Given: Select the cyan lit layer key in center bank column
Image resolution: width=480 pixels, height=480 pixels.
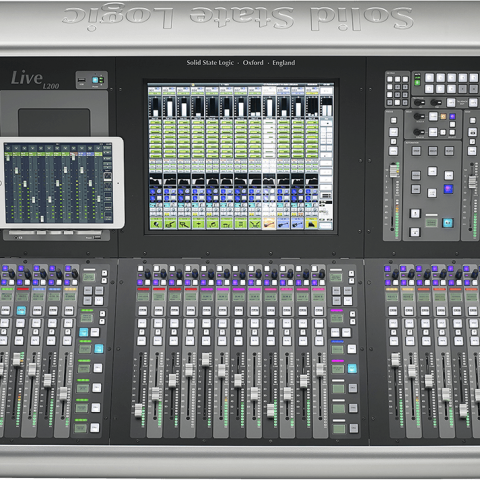Looking at the screenshot, I should pyautogui.click(x=352, y=368).
